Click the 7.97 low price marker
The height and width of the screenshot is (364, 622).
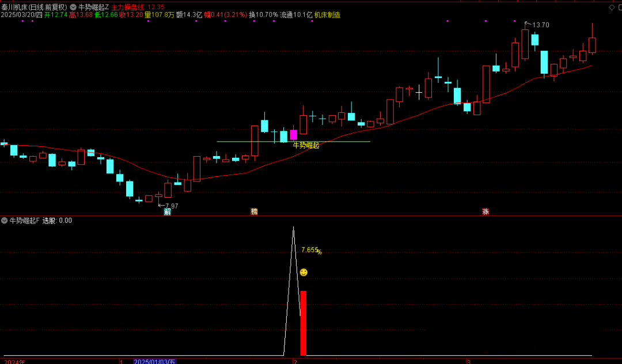click(x=170, y=206)
